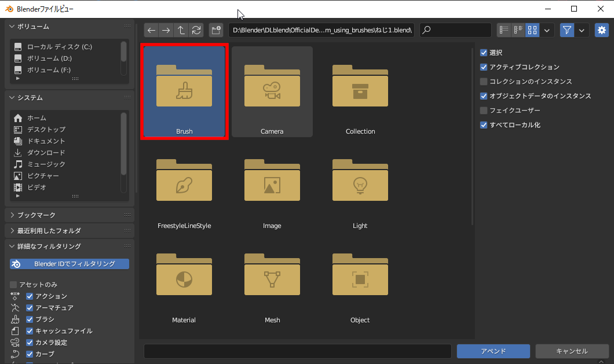
Task: Toggle オブジェクトデータのインスタンス checkbox
Action: pyautogui.click(x=484, y=96)
